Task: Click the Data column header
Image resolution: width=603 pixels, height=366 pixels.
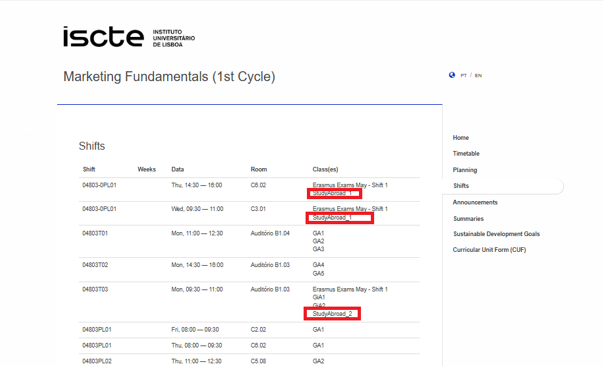Action: pos(178,169)
